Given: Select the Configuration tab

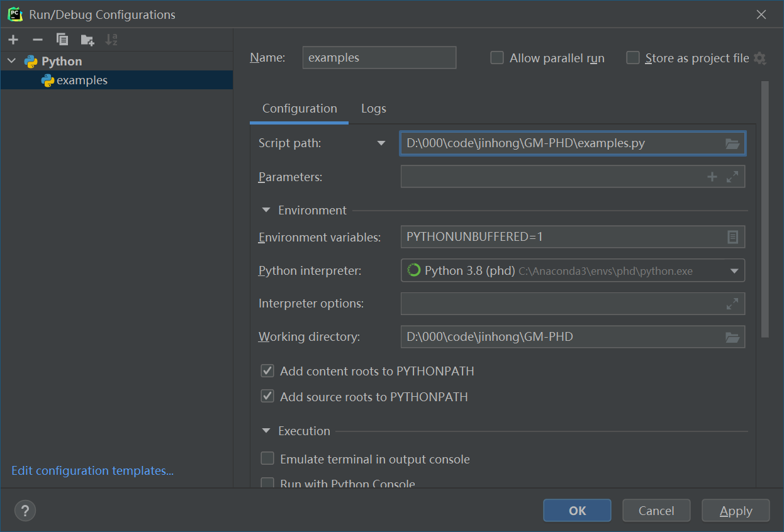Looking at the screenshot, I should [299, 108].
